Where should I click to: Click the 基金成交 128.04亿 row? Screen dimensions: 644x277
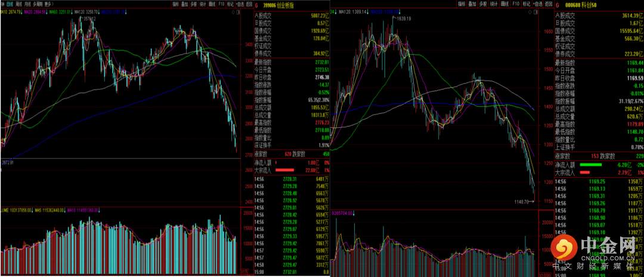(292, 38)
